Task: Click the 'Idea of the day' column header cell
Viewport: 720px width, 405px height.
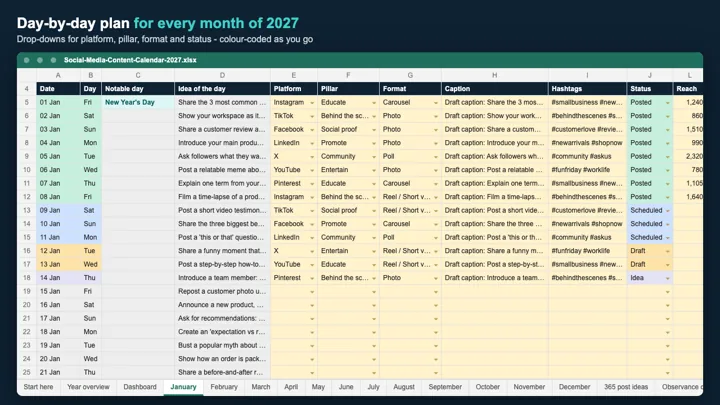Action: click(x=222, y=89)
